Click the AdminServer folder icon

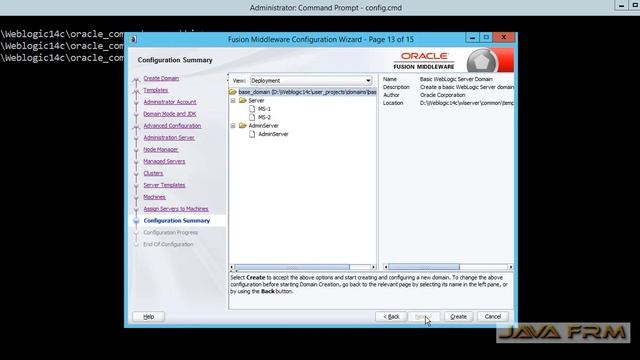pos(242,126)
